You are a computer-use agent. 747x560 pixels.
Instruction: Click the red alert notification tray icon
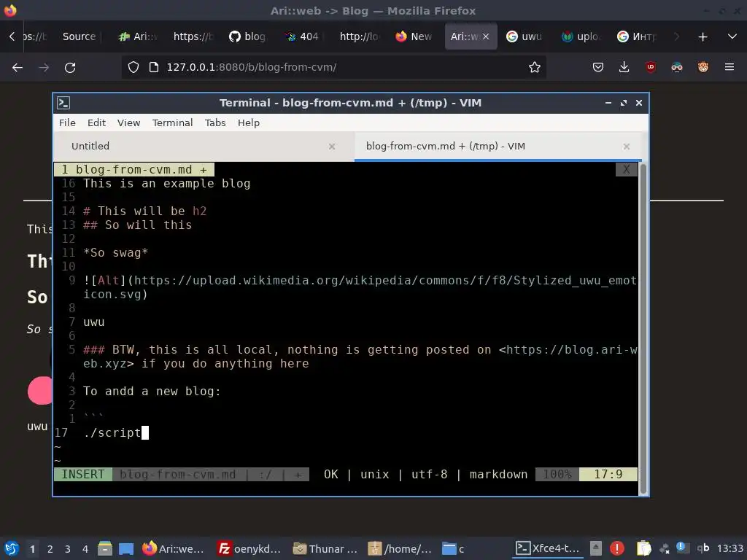click(617, 548)
